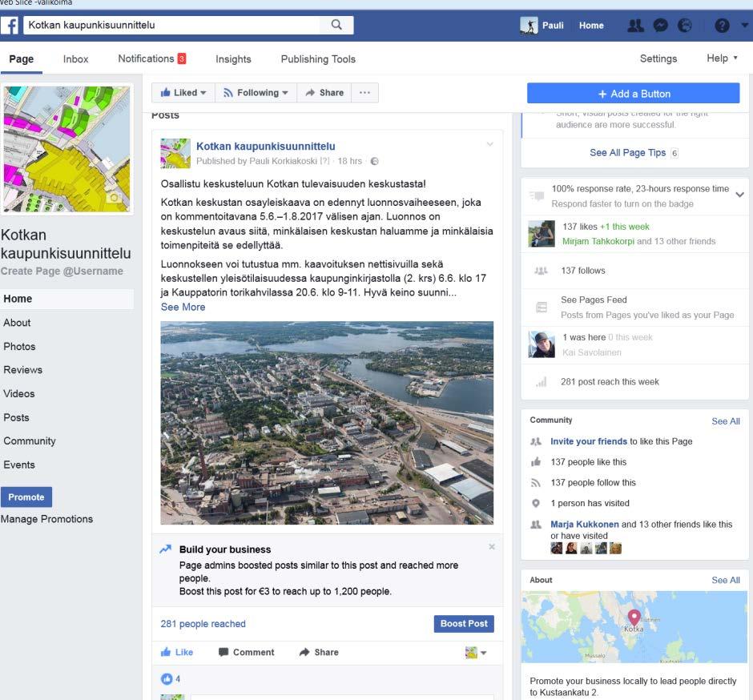Switch to the Inbox tab
753x700 pixels.
tap(76, 59)
